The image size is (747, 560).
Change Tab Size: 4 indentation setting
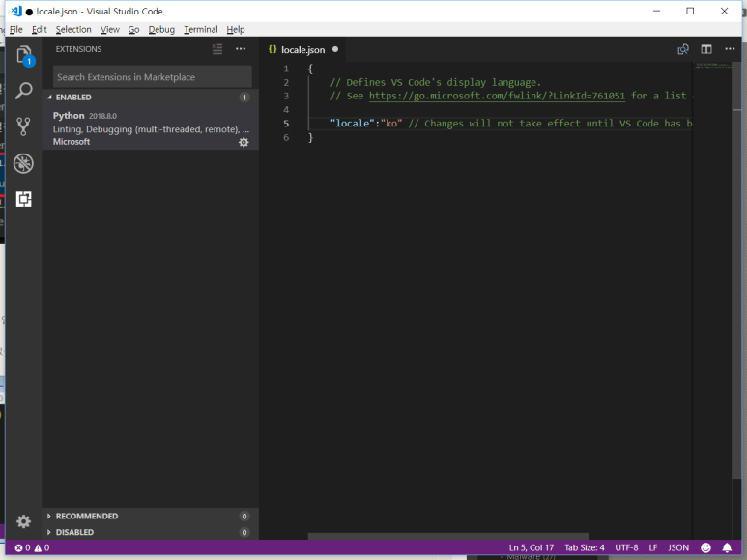click(585, 547)
